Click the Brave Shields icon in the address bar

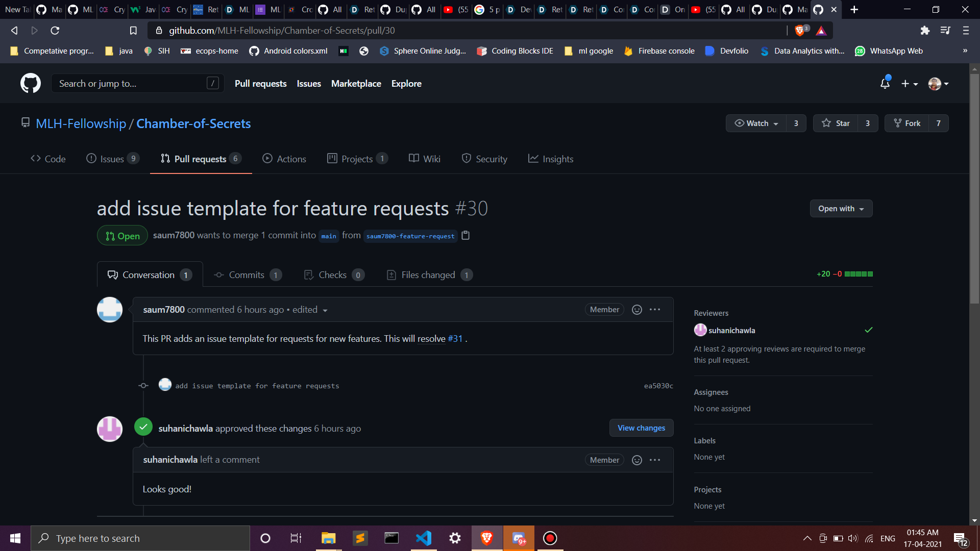(800, 31)
